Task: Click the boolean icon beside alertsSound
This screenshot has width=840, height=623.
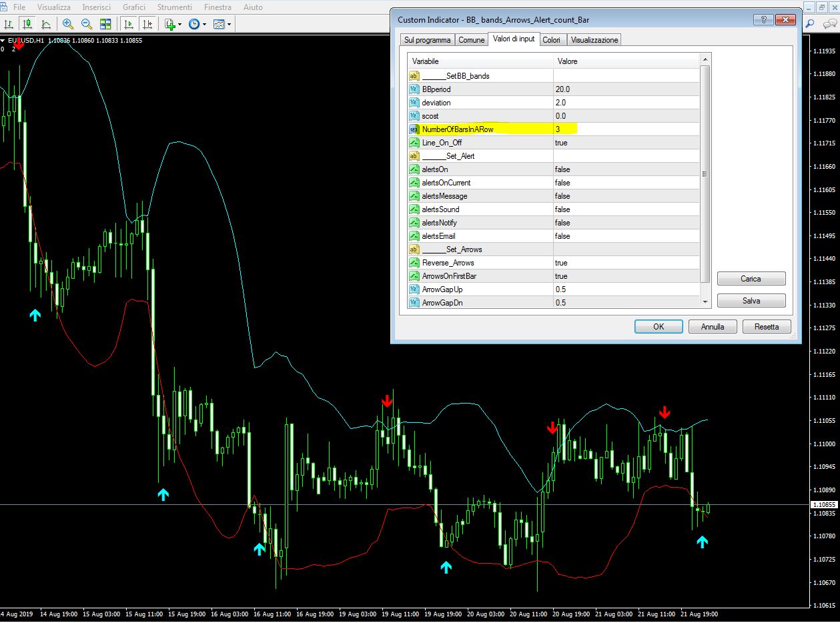Action: click(414, 209)
